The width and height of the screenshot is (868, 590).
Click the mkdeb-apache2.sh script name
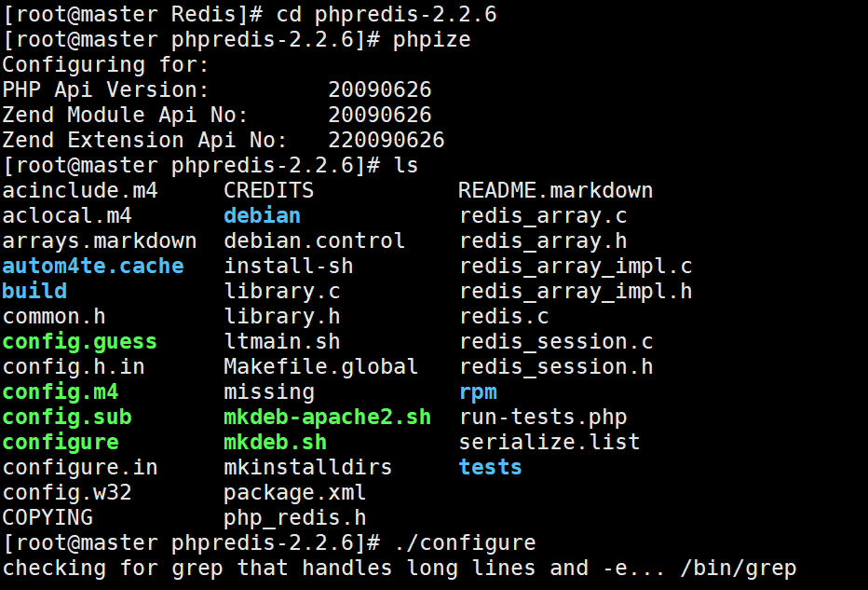click(327, 418)
